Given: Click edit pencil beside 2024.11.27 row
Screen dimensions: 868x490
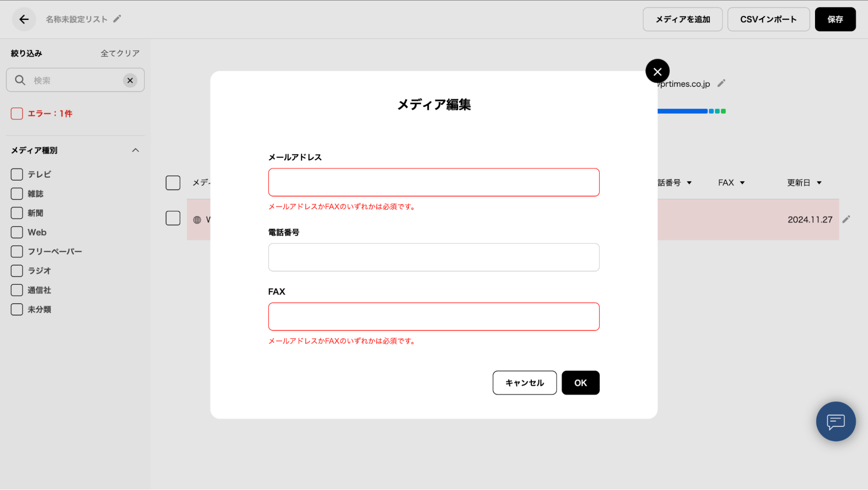Looking at the screenshot, I should (846, 220).
